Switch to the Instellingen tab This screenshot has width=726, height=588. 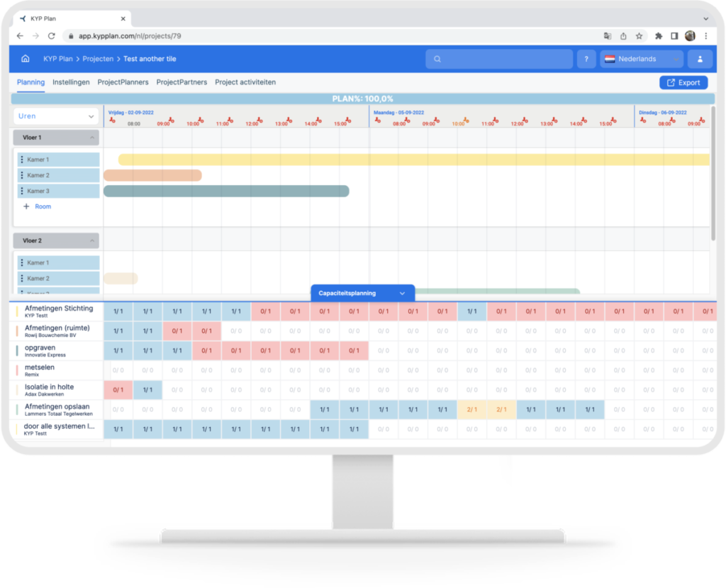tap(72, 82)
